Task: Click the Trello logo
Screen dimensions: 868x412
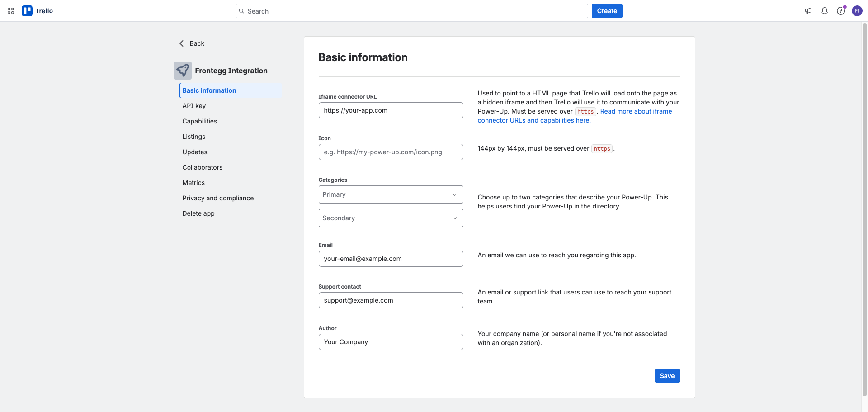Action: pyautogui.click(x=27, y=11)
